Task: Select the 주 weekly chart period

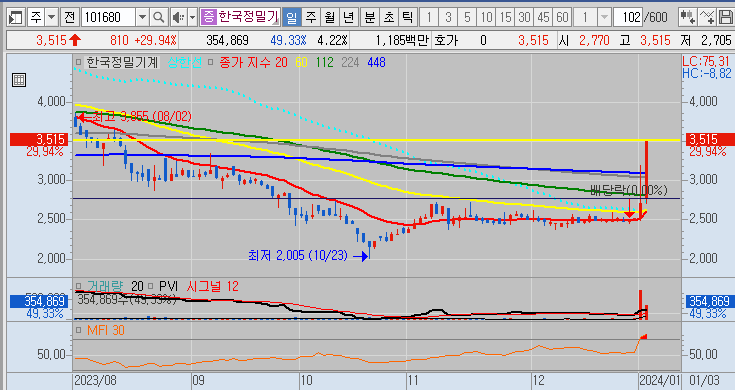Action: click(311, 18)
